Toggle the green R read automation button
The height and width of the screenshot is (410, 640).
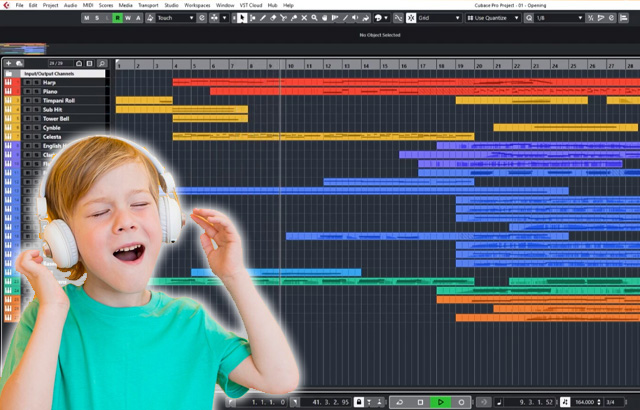click(118, 18)
